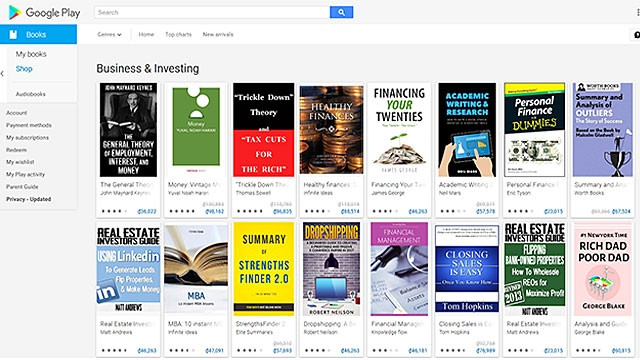Open My books in sidebar
This screenshot has width=640, height=360.
tap(31, 54)
